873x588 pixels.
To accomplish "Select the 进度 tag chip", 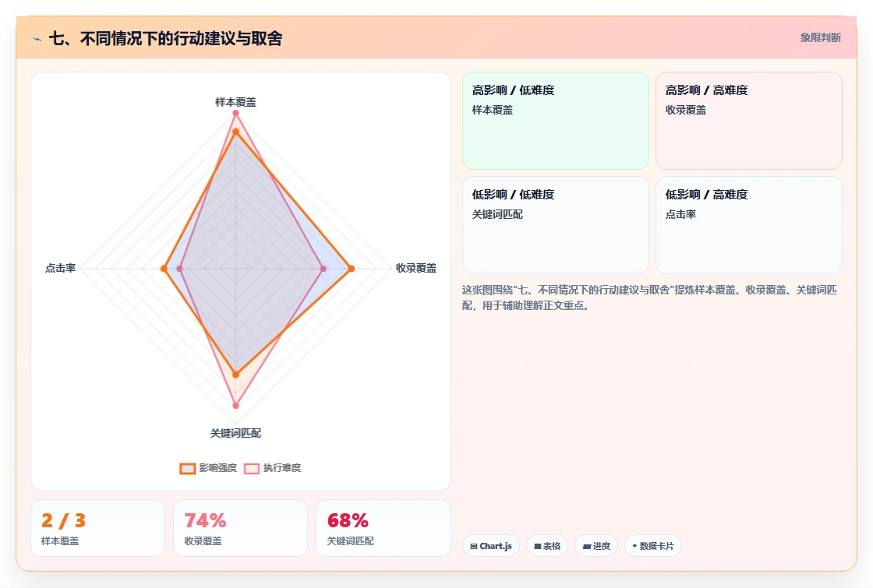I will [x=596, y=546].
